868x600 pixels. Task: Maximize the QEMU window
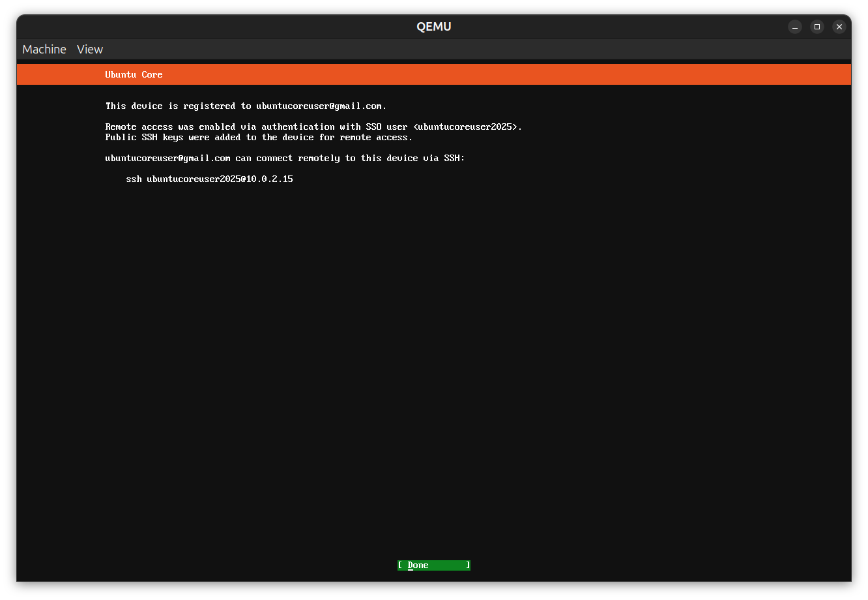pyautogui.click(x=817, y=27)
